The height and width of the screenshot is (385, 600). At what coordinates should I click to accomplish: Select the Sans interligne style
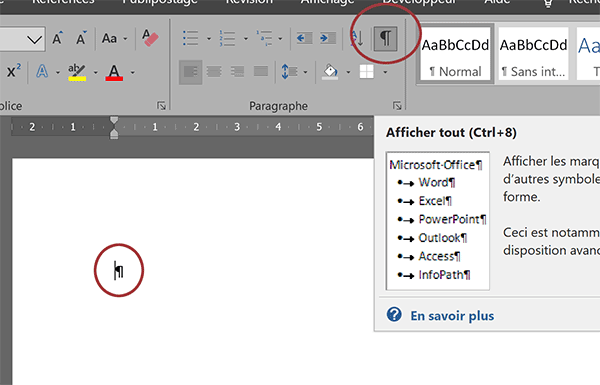pyautogui.click(x=533, y=54)
